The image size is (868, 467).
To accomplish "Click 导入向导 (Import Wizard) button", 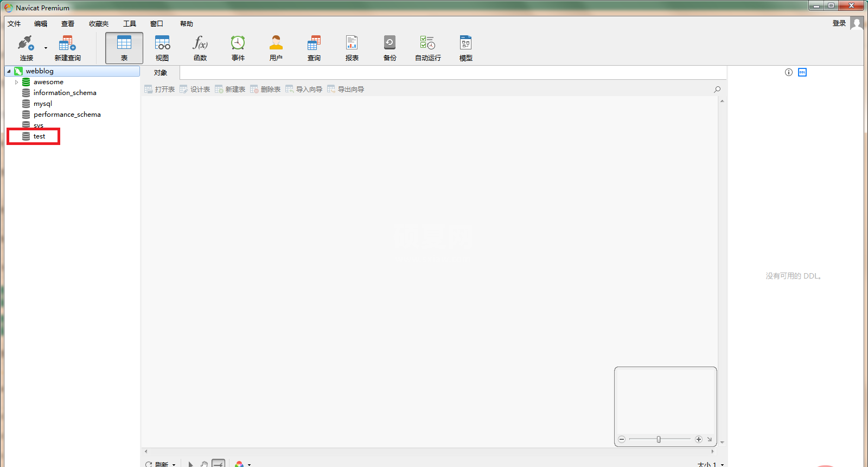I will click(x=304, y=90).
